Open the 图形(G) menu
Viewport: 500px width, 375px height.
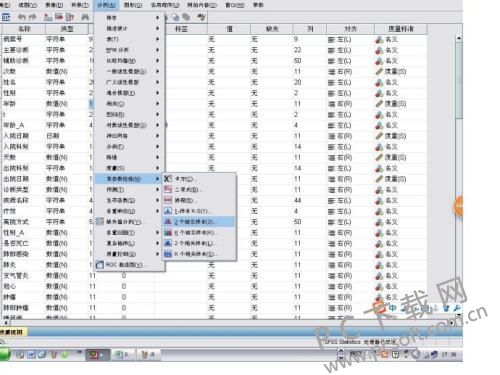point(133,5)
